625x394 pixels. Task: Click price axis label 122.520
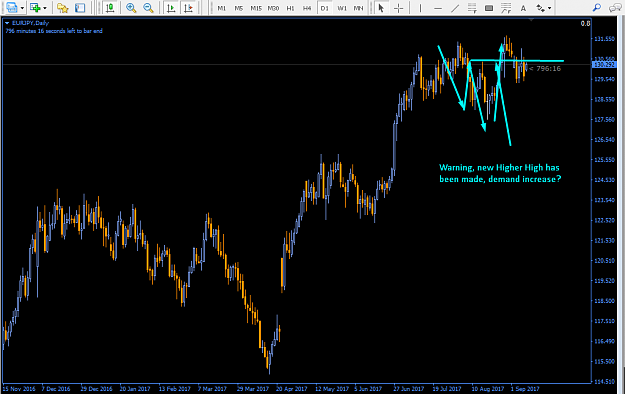coord(604,220)
